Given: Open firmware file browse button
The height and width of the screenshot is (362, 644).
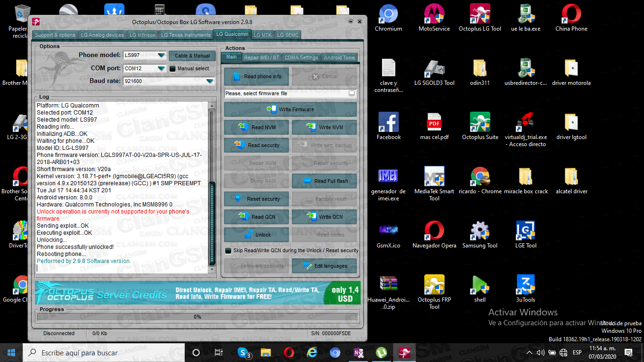Looking at the screenshot, I should coord(352,94).
